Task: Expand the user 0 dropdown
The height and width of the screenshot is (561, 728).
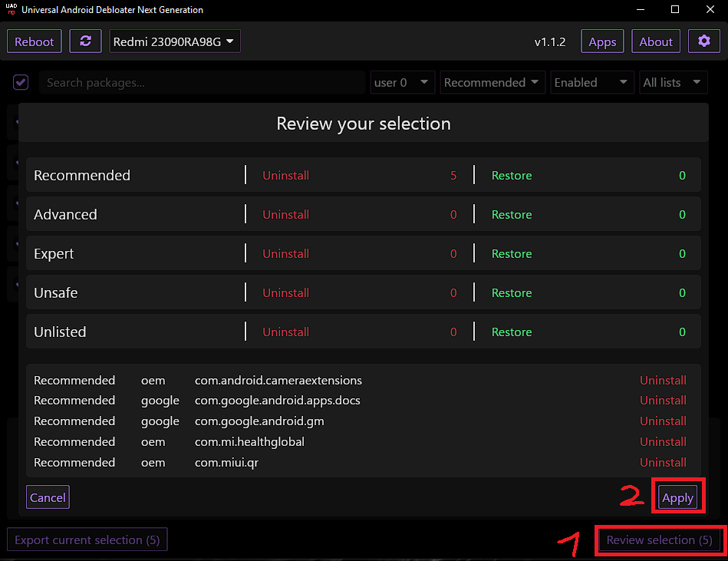Action: (x=403, y=82)
